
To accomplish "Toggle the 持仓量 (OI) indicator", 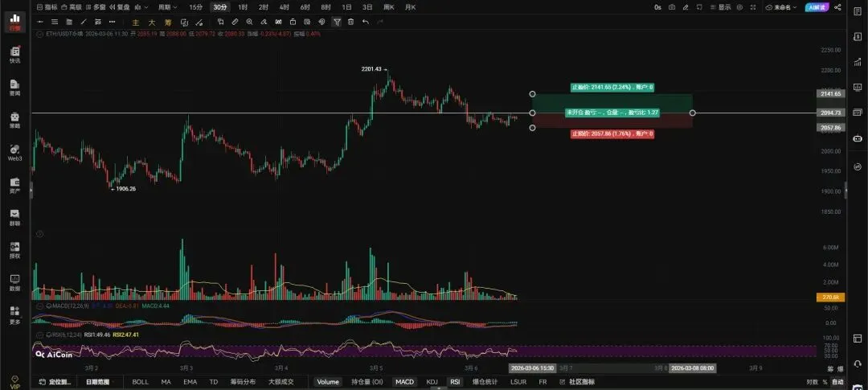I will tap(367, 382).
